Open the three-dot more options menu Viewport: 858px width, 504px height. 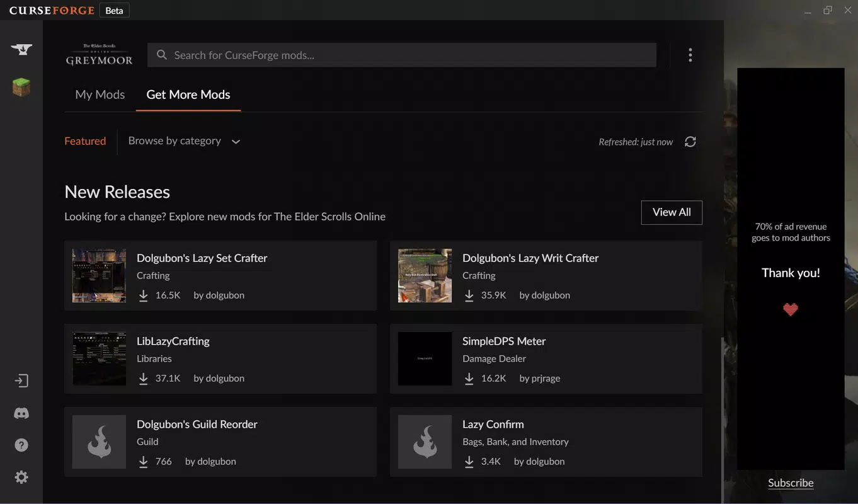pyautogui.click(x=690, y=55)
